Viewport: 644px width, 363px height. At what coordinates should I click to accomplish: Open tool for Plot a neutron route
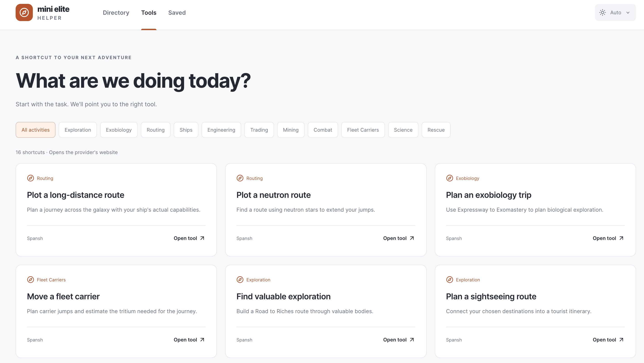pyautogui.click(x=399, y=238)
